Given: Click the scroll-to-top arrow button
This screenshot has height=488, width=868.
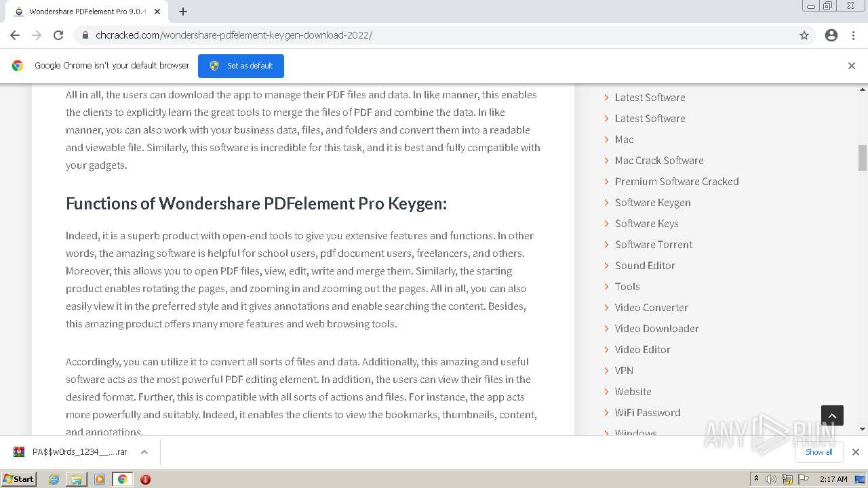Looking at the screenshot, I should (x=832, y=416).
